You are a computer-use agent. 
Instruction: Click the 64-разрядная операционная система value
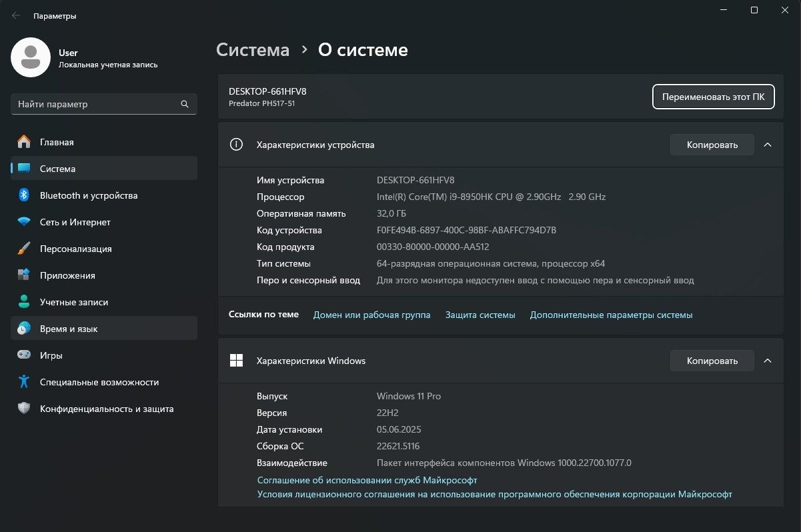491,263
